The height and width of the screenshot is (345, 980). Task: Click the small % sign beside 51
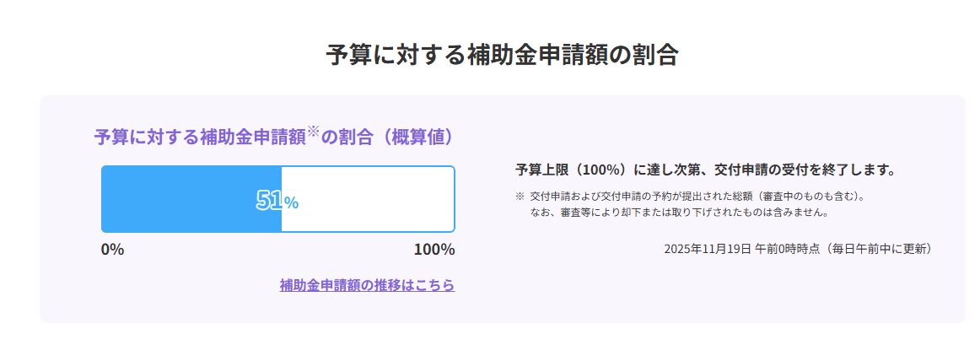291,203
